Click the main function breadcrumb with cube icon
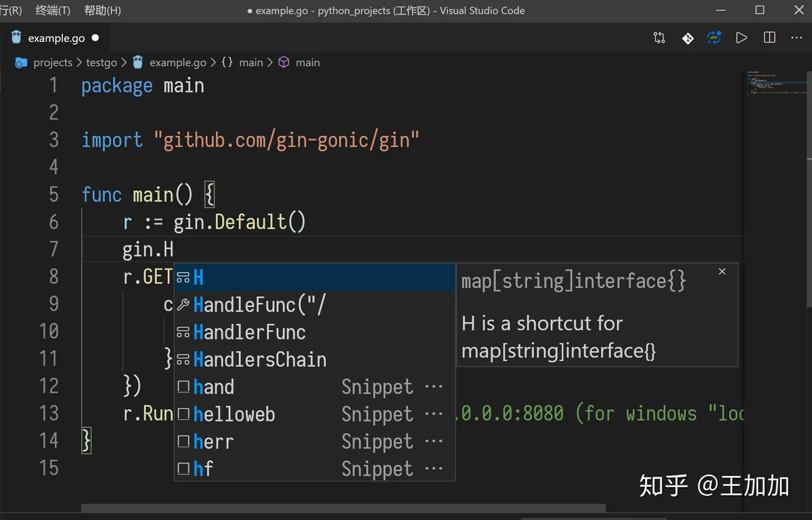The image size is (812, 520). (x=299, y=62)
